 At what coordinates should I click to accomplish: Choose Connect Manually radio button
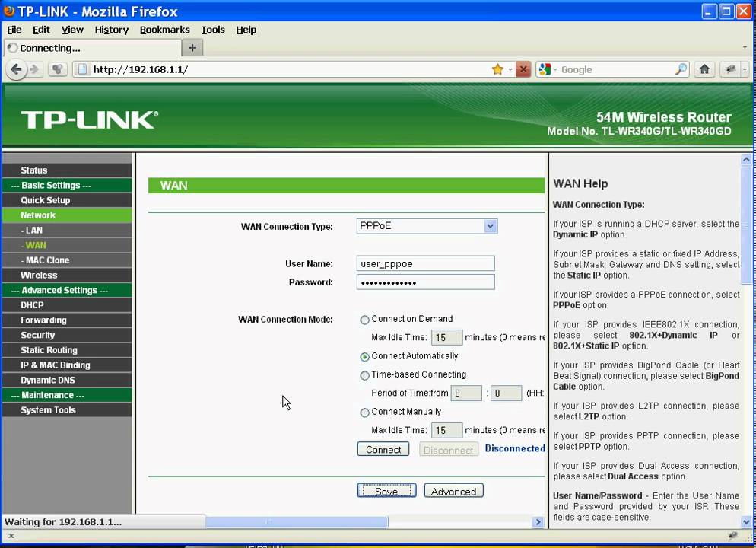[365, 413]
